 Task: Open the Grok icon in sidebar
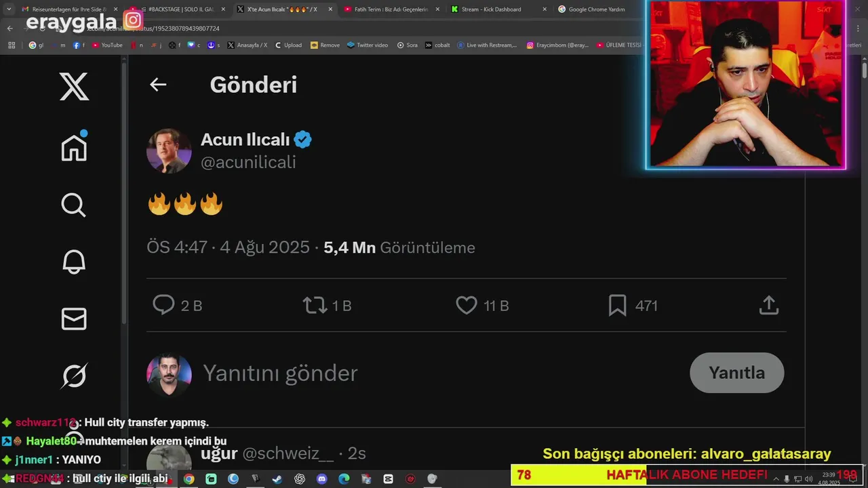[x=74, y=376]
